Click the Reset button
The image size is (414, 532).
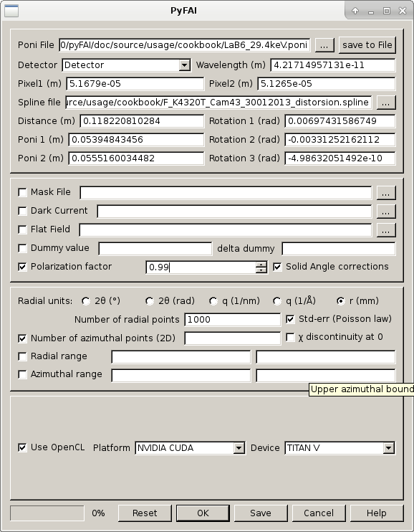[x=145, y=513]
